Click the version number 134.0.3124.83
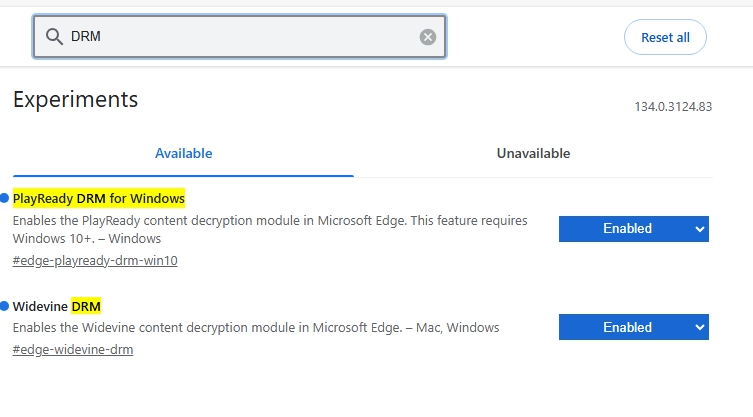The width and height of the screenshot is (753, 417). click(672, 107)
